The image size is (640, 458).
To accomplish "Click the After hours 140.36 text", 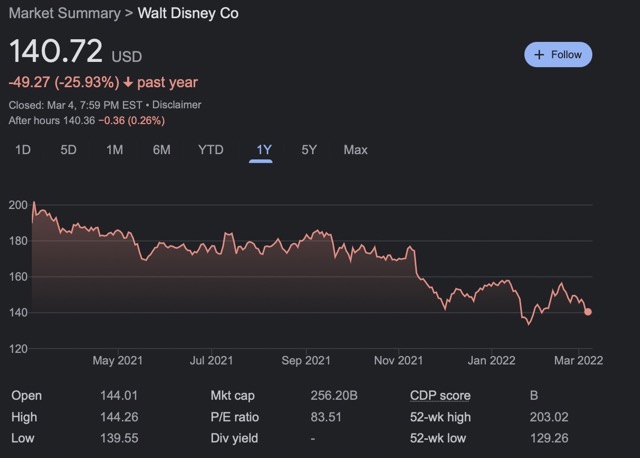I will pos(52,120).
